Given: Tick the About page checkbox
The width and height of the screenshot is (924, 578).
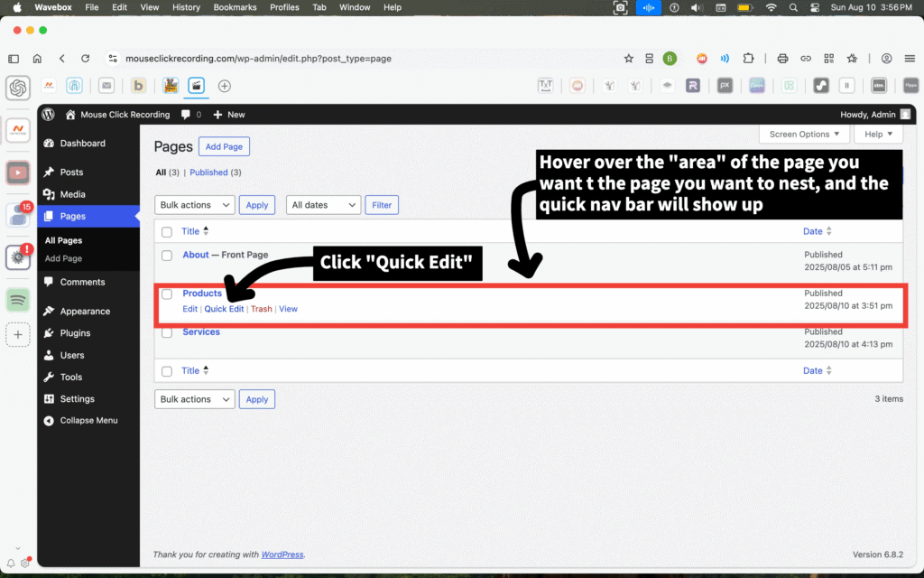Looking at the screenshot, I should click(x=167, y=256).
